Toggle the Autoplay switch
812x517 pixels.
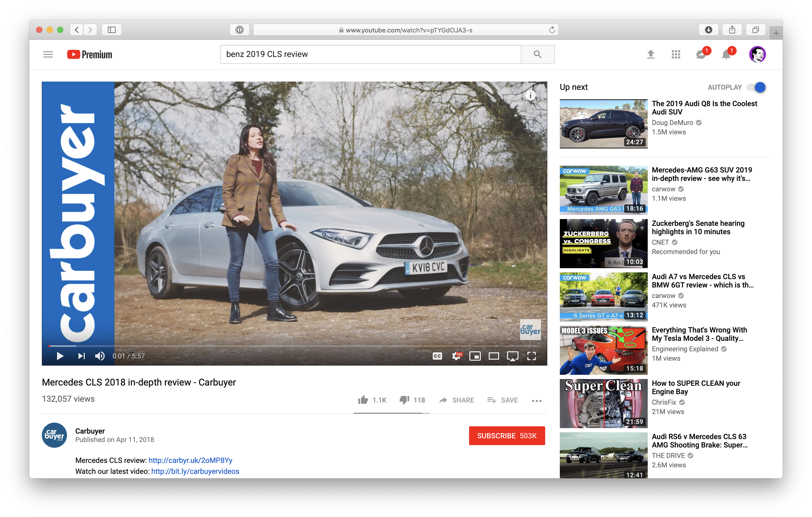[756, 87]
